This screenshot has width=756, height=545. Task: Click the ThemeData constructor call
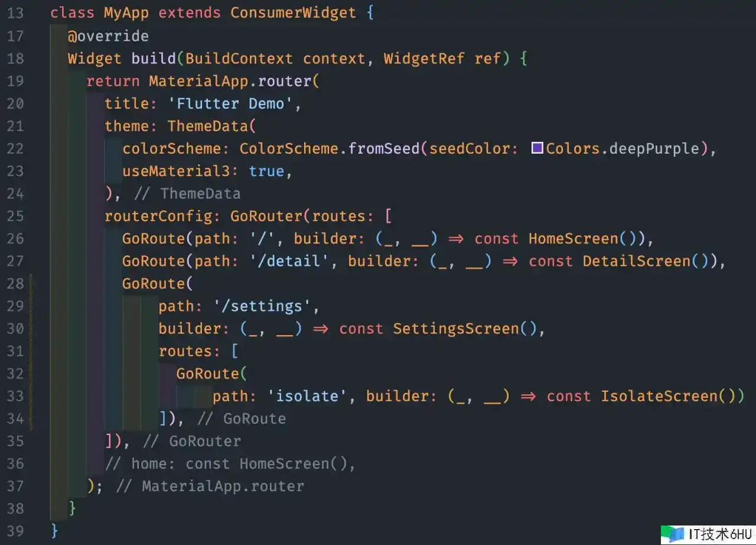click(x=208, y=126)
